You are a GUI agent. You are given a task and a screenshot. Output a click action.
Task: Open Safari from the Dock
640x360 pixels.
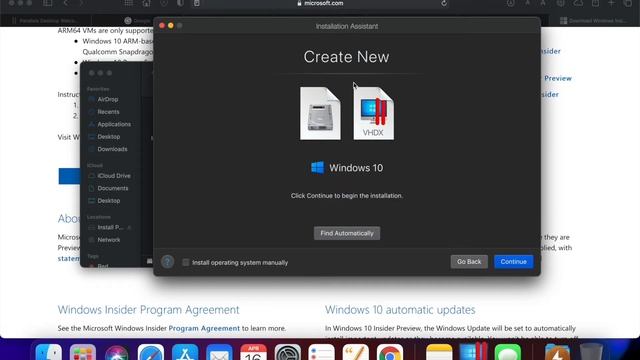coord(151,353)
